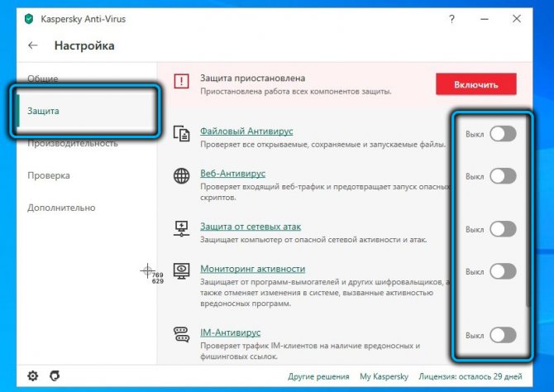Click the Другие решения link
The image size is (554, 392).
[318, 376]
